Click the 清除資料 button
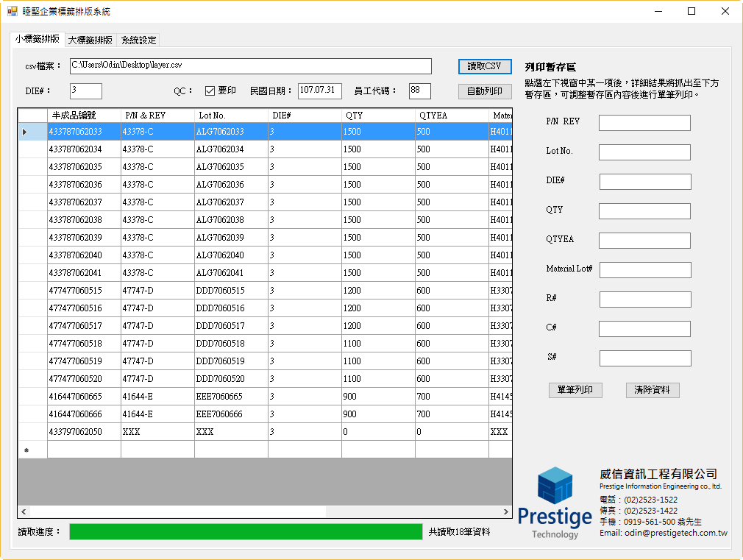The image size is (743, 560). click(653, 390)
